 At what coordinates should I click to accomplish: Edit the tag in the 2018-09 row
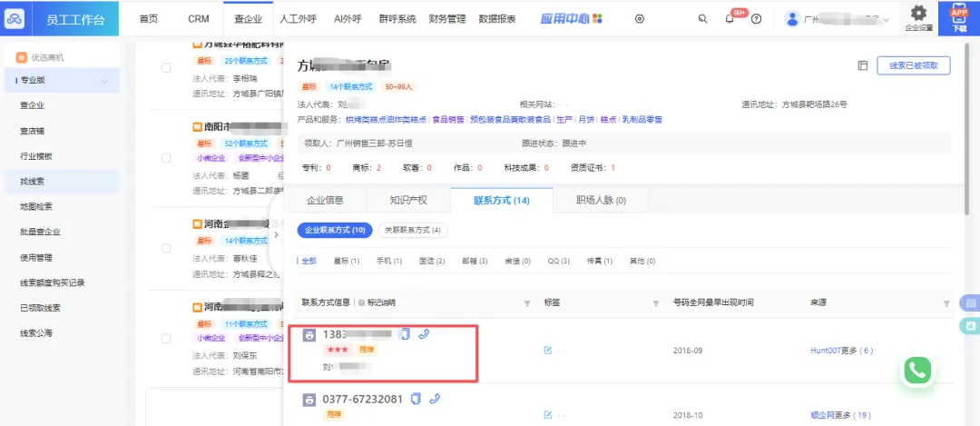tap(548, 351)
